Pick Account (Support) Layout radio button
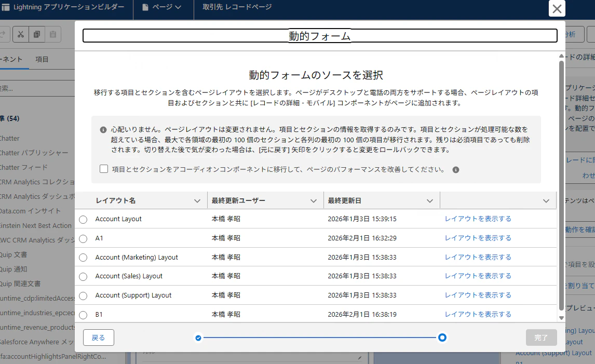This screenshot has height=364, width=595. 83,295
